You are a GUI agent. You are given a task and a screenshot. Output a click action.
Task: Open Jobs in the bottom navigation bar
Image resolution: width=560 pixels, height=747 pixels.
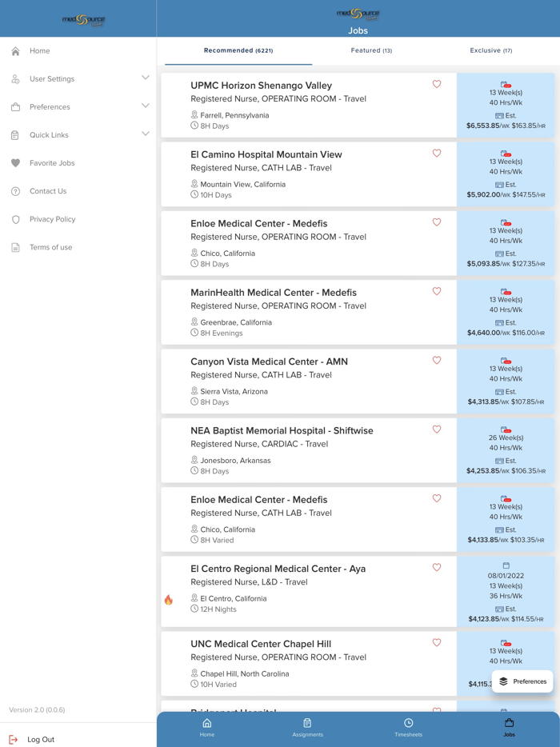click(509, 728)
